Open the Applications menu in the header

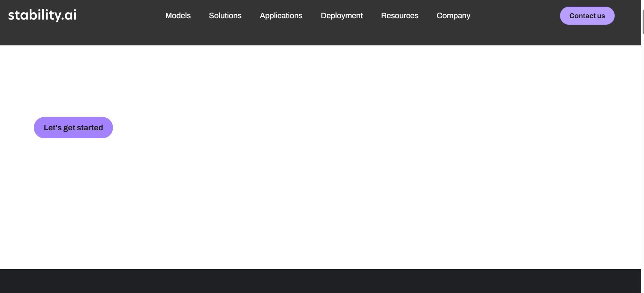pyautogui.click(x=281, y=16)
